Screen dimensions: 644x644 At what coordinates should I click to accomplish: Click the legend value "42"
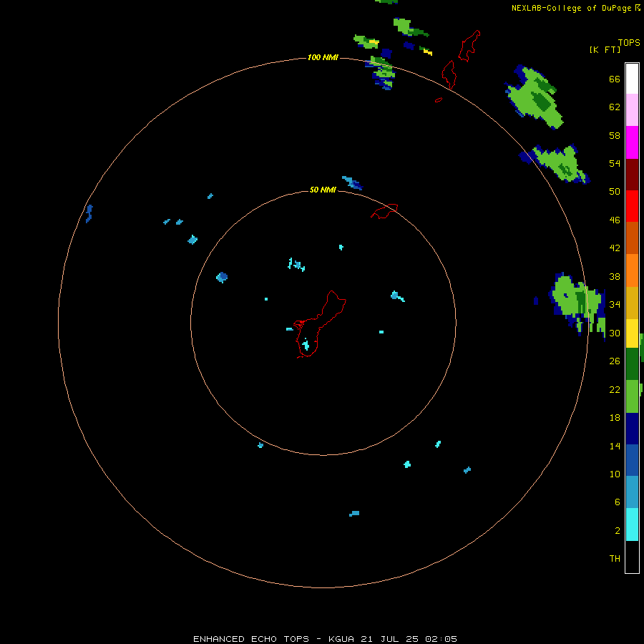coord(615,248)
